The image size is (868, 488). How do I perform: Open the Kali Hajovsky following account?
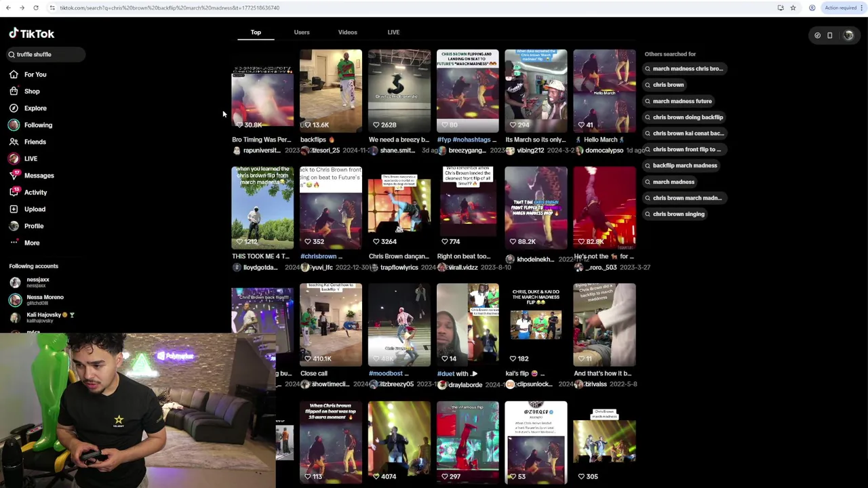(41, 317)
